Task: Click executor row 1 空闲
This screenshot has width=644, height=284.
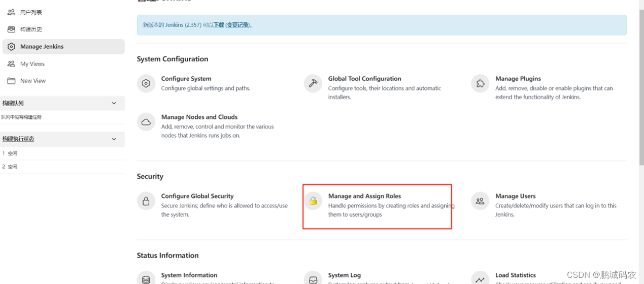Action: pos(62,153)
